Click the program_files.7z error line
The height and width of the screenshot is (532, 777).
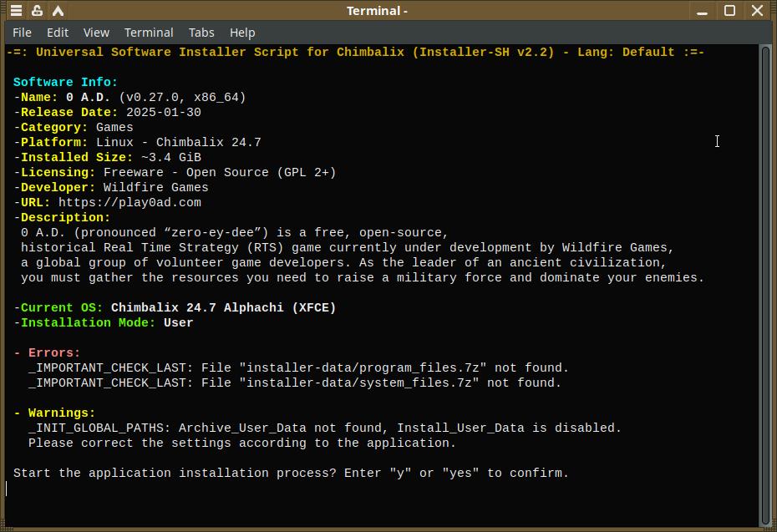click(x=298, y=368)
